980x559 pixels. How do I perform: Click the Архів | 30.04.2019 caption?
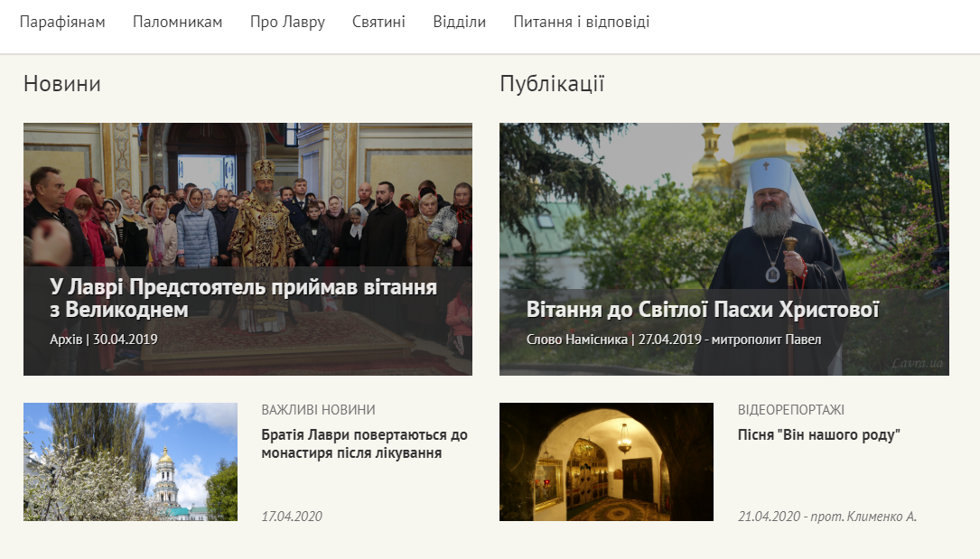click(x=104, y=340)
